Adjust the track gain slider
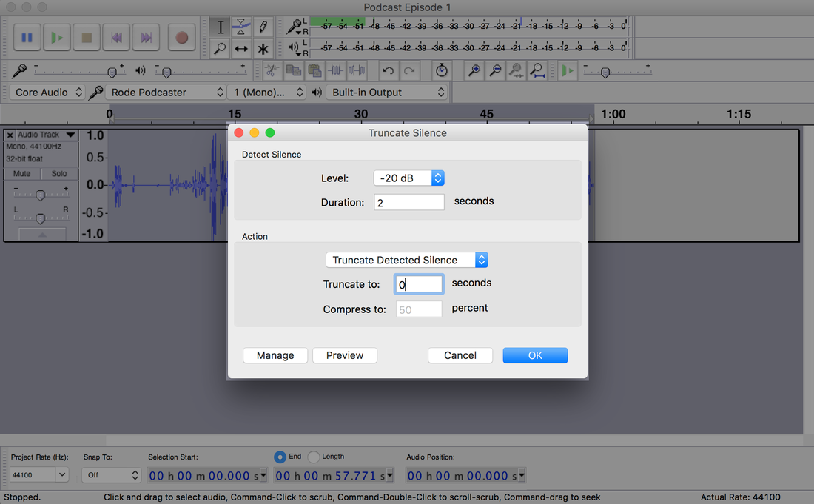This screenshot has width=814, height=504. (41, 195)
